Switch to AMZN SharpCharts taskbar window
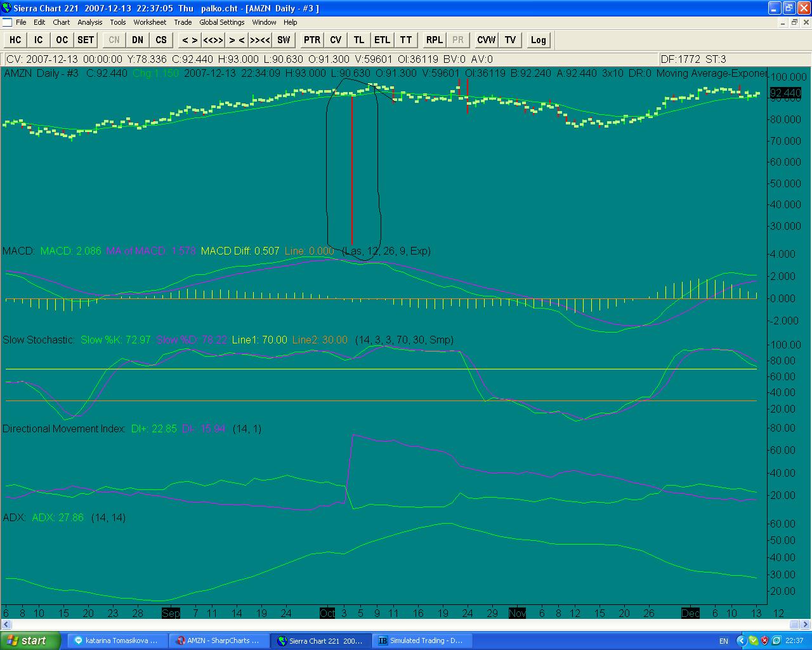 coord(219,640)
